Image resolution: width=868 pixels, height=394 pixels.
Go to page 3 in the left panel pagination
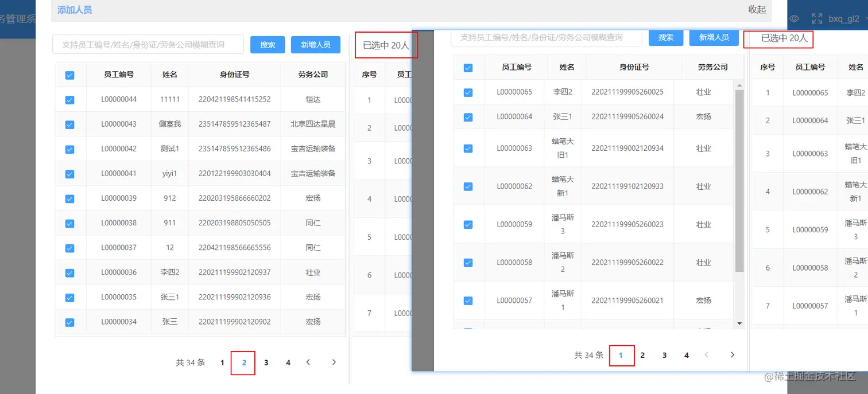pos(266,362)
